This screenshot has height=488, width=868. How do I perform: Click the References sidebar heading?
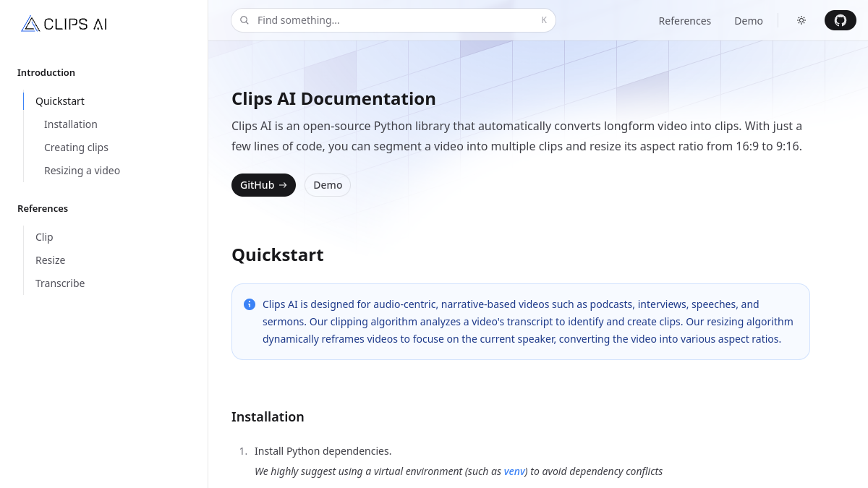point(43,208)
